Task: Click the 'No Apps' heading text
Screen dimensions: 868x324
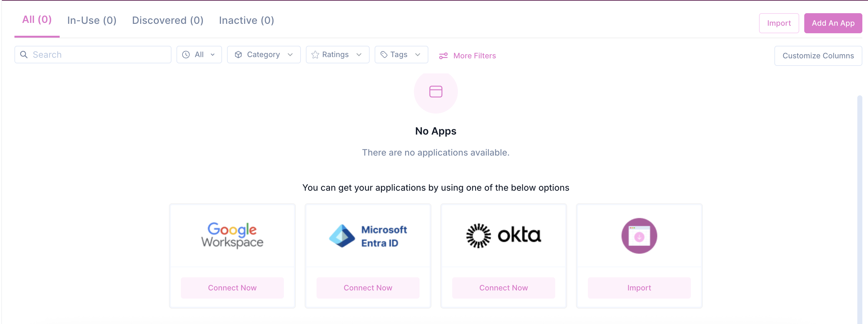Action: 436,131
